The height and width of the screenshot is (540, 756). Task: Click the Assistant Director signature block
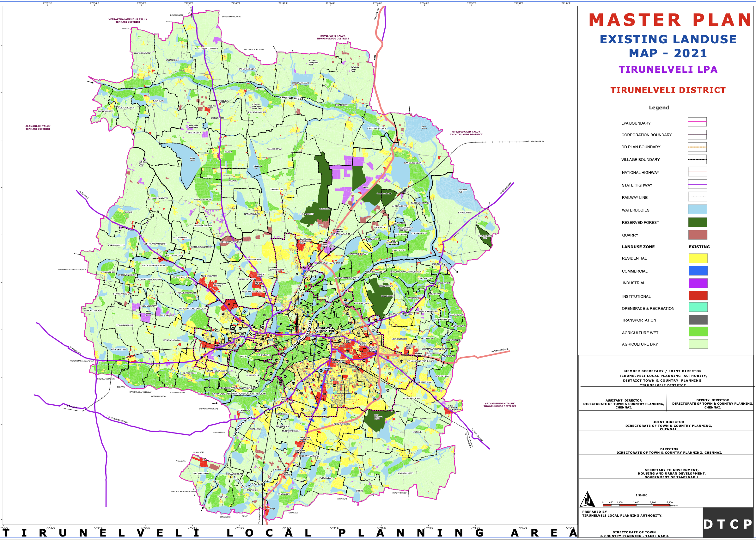623,404
